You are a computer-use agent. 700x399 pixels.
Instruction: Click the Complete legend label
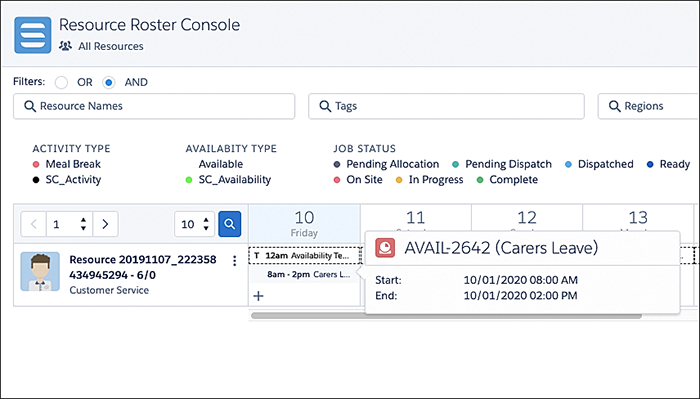pos(514,180)
